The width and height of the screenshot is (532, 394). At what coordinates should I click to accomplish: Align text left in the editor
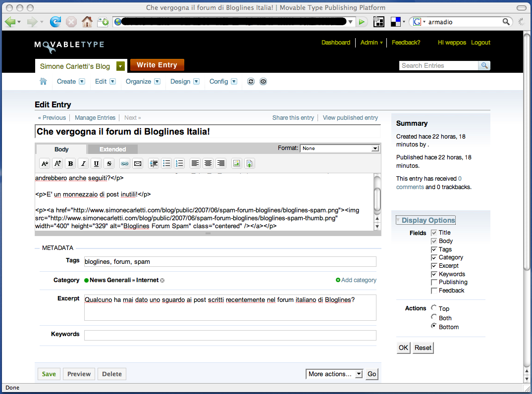pyautogui.click(x=195, y=163)
